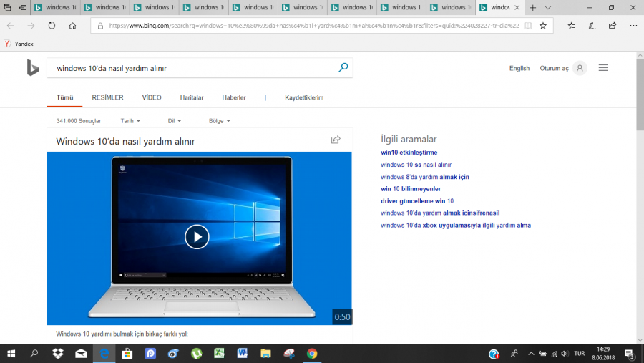The image size is (644, 363).
Task: Click the video duration 0:50 label
Action: pos(342,317)
